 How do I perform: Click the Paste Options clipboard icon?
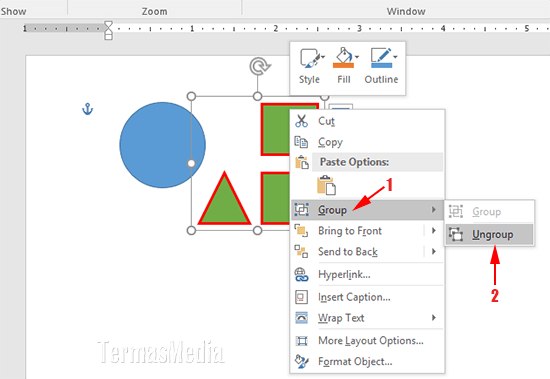point(302,162)
